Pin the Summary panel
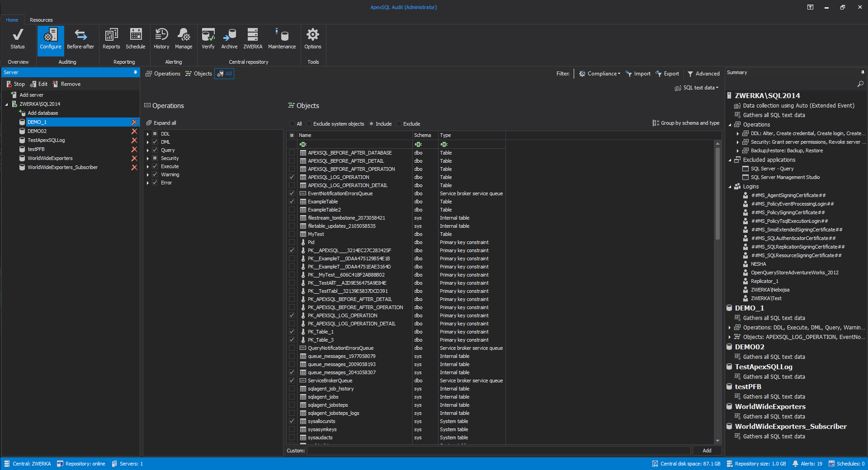This screenshot has height=470, width=868. coord(863,72)
